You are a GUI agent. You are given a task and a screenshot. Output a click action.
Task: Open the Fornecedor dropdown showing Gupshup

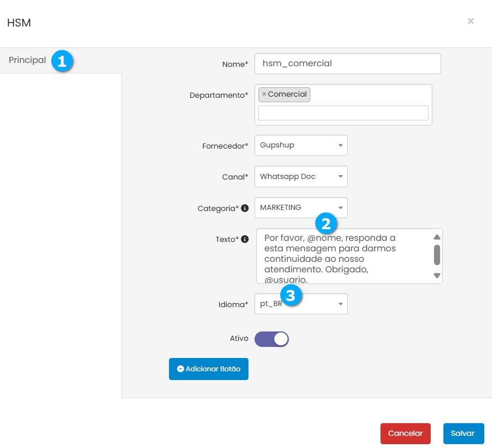[x=301, y=145]
